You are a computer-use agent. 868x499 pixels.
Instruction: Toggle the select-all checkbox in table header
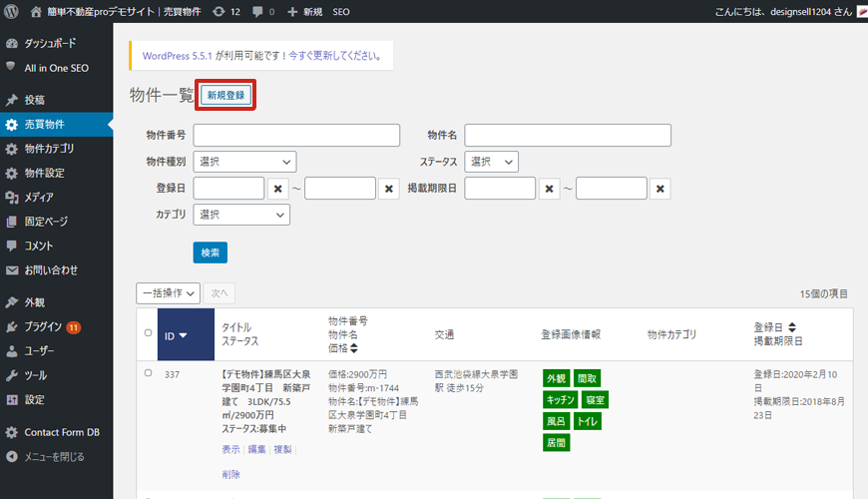pyautogui.click(x=149, y=333)
